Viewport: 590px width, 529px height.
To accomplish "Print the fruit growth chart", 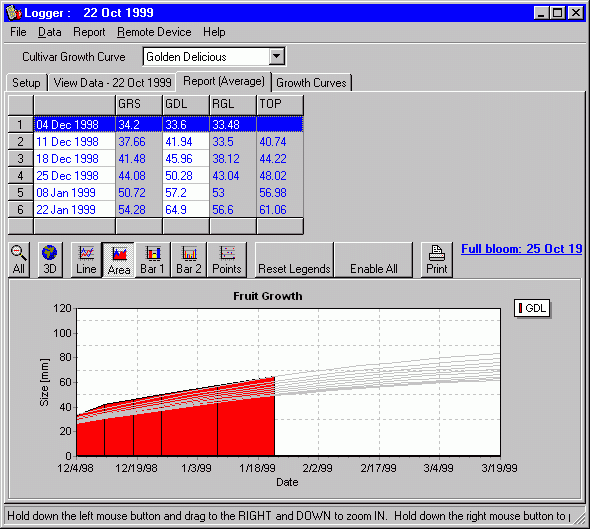I will tap(436, 260).
